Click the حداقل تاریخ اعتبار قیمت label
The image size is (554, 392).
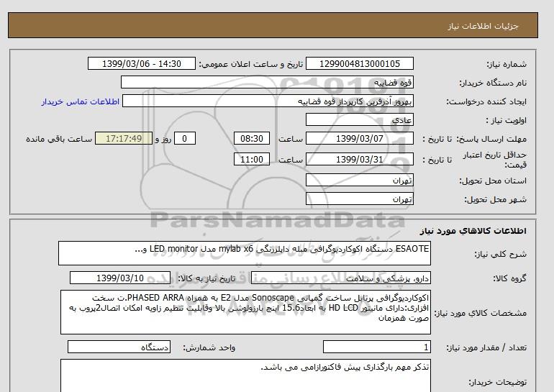495,160
